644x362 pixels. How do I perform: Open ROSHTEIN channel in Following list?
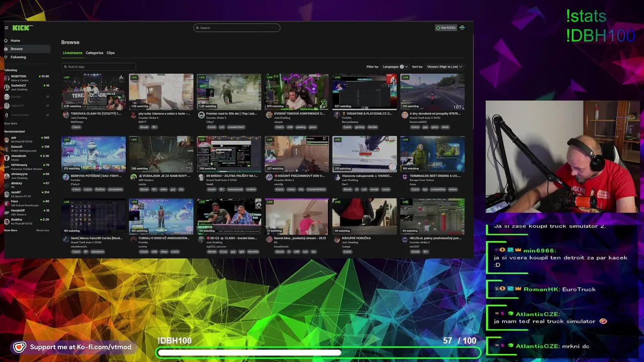coord(27,78)
